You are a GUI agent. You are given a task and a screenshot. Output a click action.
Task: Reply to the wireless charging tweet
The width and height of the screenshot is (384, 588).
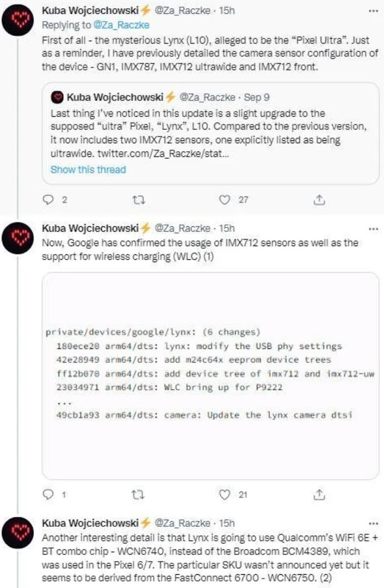(49, 494)
